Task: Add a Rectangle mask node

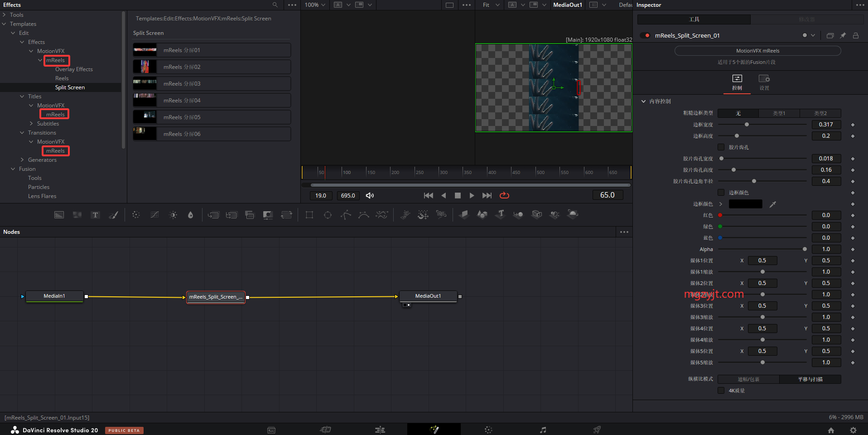Action: point(309,215)
